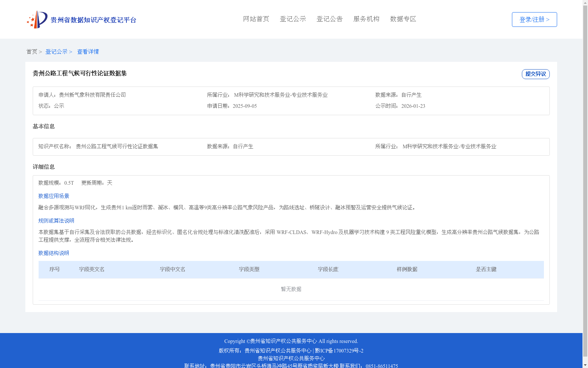
Task: Click the 数据规模 0.5T value
Action: (69, 183)
